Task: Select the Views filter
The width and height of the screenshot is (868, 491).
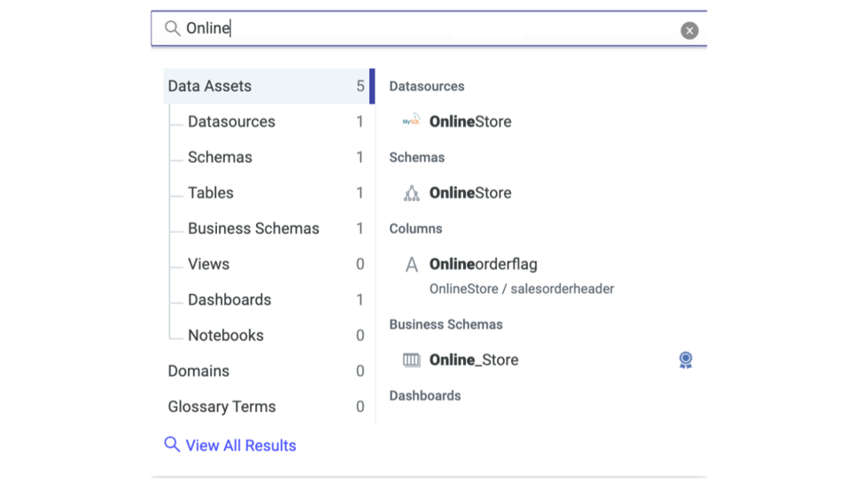Action: click(x=208, y=264)
